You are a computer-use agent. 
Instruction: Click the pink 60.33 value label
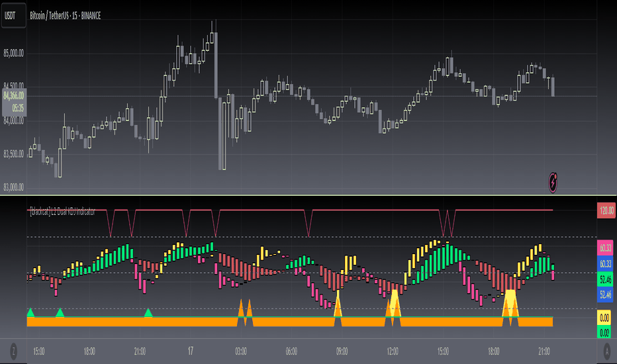point(605,248)
